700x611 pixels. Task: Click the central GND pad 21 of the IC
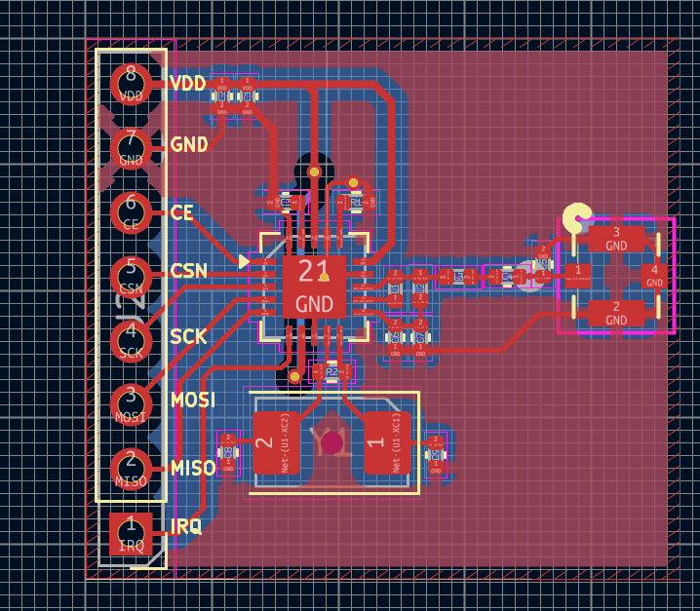pos(314,286)
